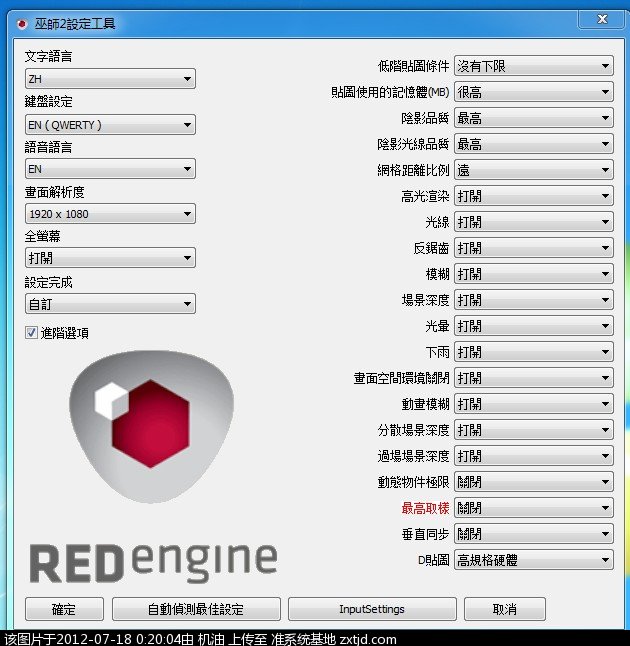Open the 低階貼圖條件 dropdown
Image resolution: width=630 pixels, height=646 pixels.
[x=534, y=66]
